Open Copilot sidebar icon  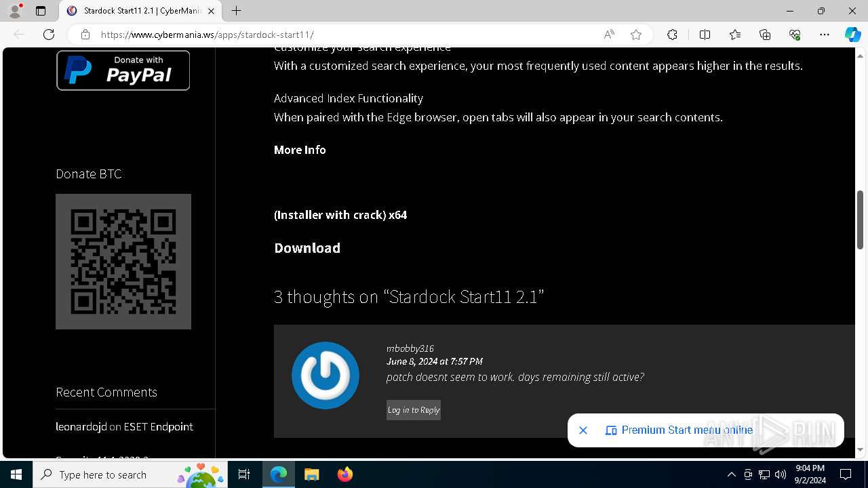[852, 35]
